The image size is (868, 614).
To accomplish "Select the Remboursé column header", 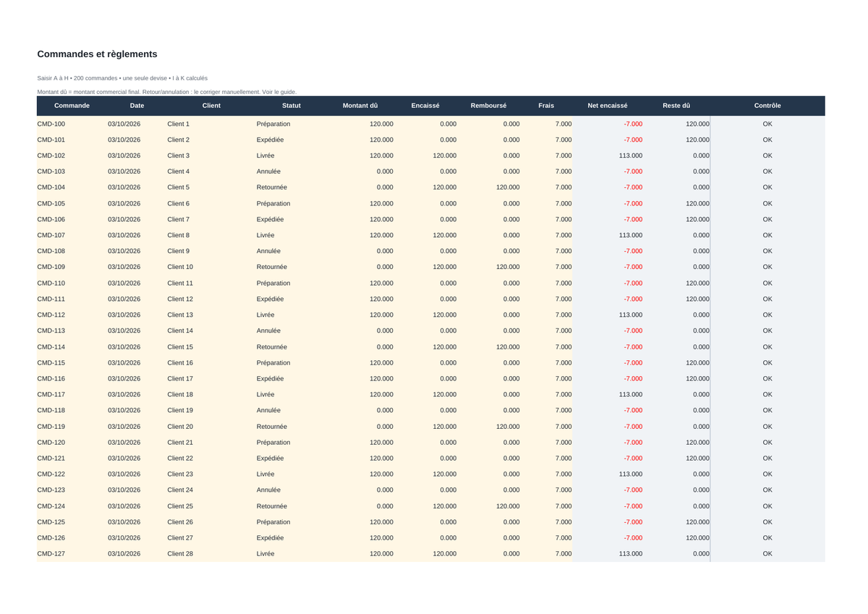I will point(488,106).
